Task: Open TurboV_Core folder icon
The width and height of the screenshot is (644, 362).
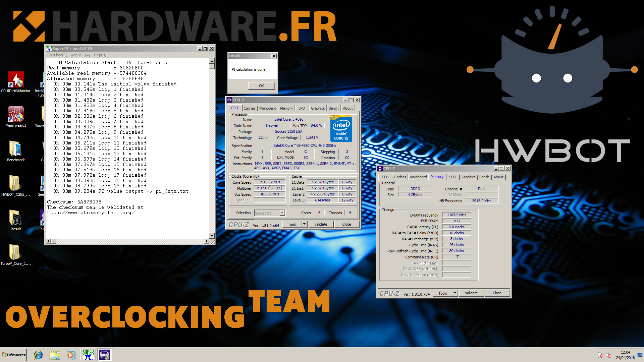Action: click(16, 255)
